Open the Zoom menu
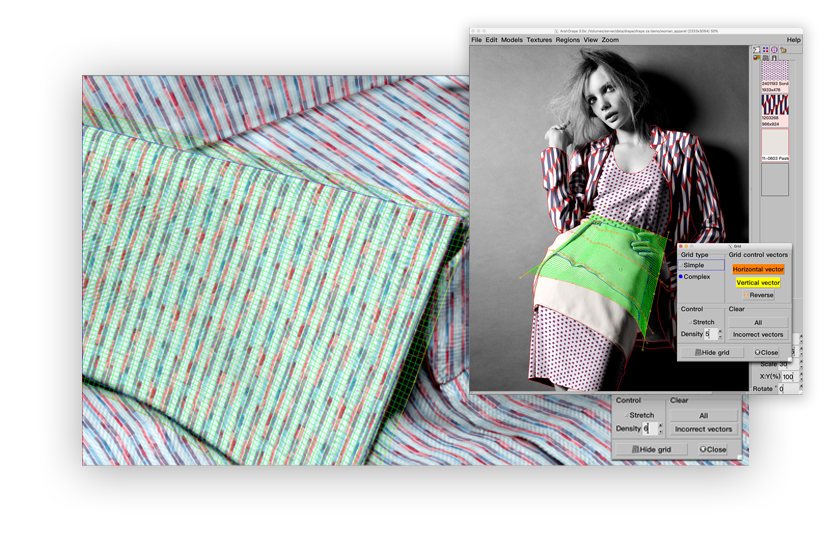This screenshot has width=830, height=543. pos(610,40)
